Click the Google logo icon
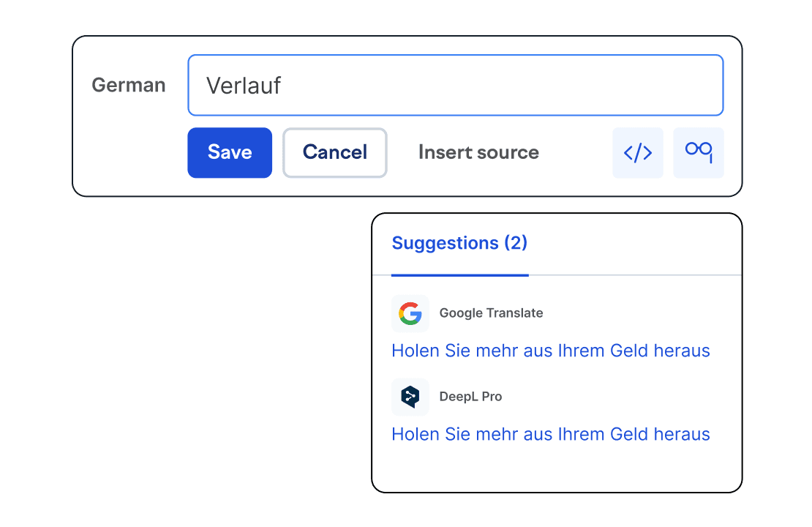Viewport: 812px width, 527px height. click(x=410, y=313)
